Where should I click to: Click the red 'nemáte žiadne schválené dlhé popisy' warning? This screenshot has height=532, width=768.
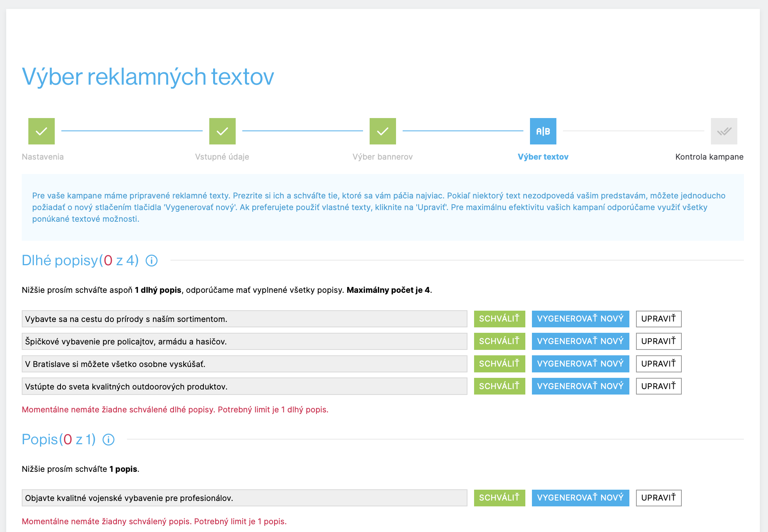(x=175, y=410)
